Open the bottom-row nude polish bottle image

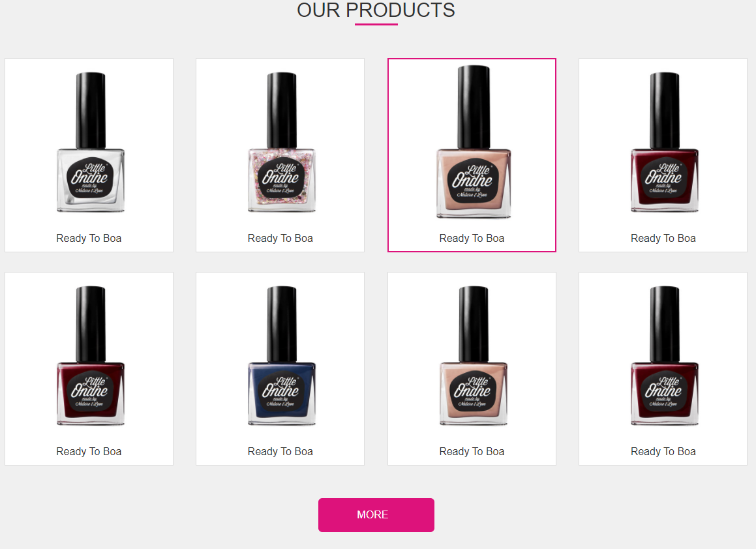[x=473, y=356]
